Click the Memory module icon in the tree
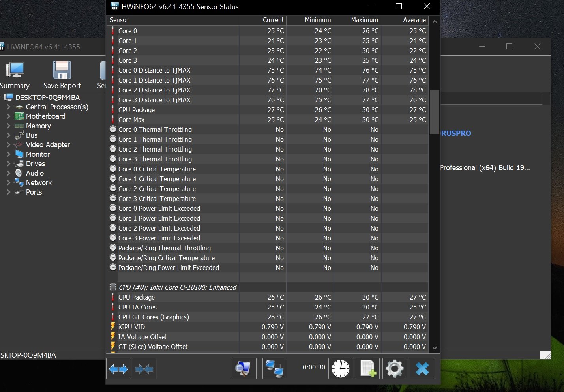 tap(19, 126)
